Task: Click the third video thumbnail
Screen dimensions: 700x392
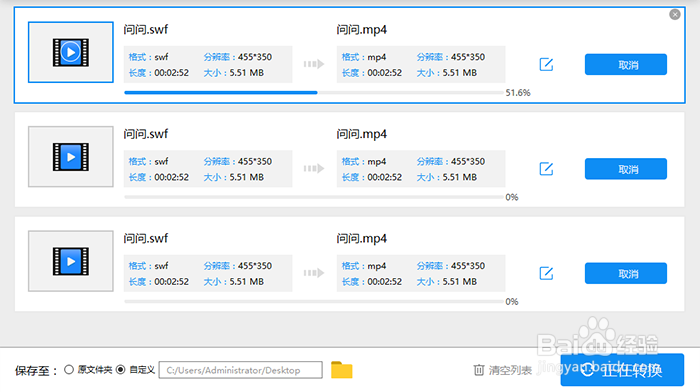Action: point(71,261)
